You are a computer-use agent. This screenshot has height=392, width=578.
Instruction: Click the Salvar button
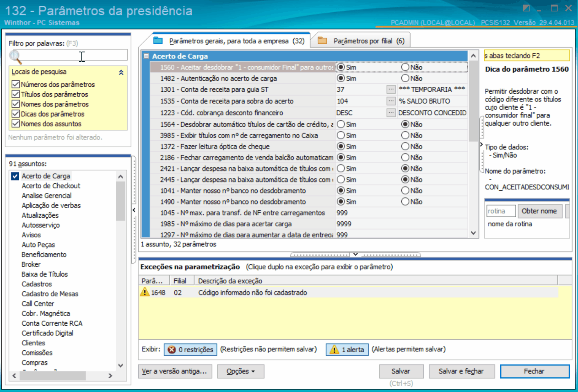400,371
